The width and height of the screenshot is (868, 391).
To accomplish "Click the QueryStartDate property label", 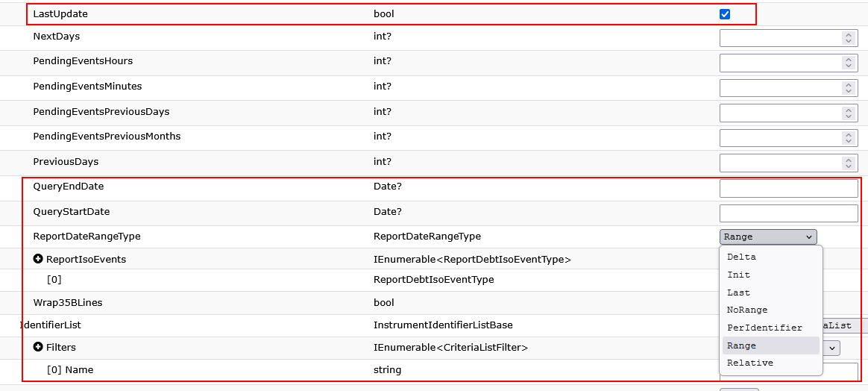I will [72, 212].
